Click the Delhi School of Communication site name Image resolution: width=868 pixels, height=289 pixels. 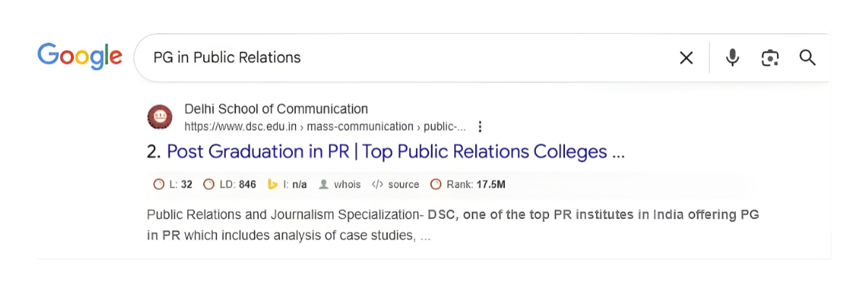click(x=276, y=109)
